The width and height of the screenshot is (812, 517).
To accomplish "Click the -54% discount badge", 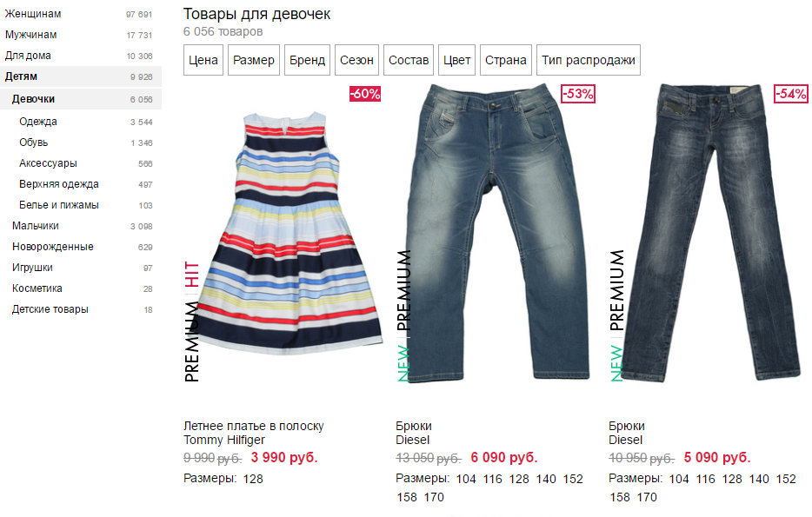I will 791,94.
